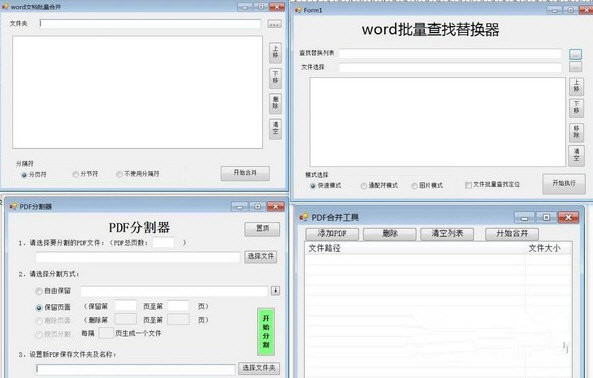
Task: Click the 开始执行 button
Action: (564, 183)
